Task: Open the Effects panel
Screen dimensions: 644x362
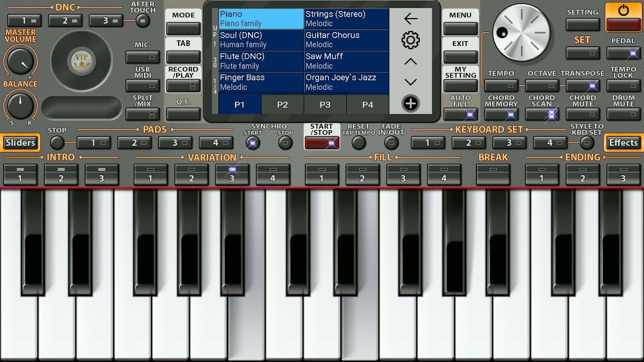Action: [623, 143]
